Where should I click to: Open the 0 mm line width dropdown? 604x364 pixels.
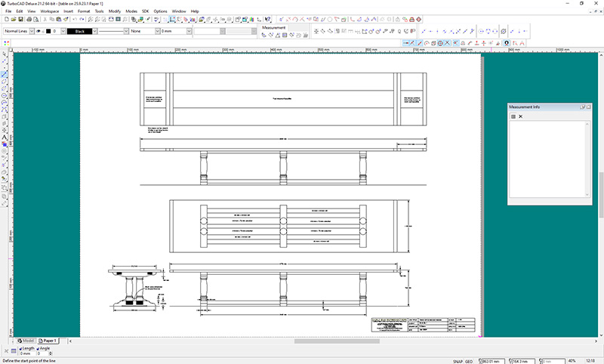(x=187, y=31)
